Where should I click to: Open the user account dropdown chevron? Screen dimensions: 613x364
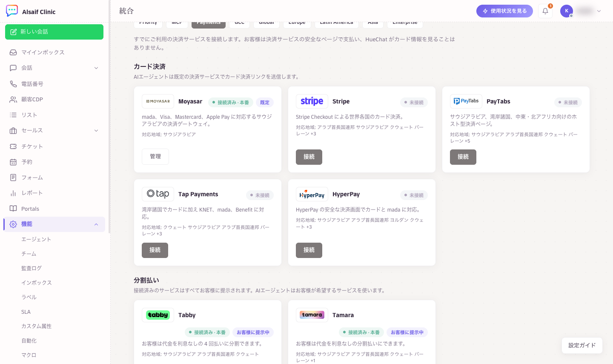click(x=599, y=11)
